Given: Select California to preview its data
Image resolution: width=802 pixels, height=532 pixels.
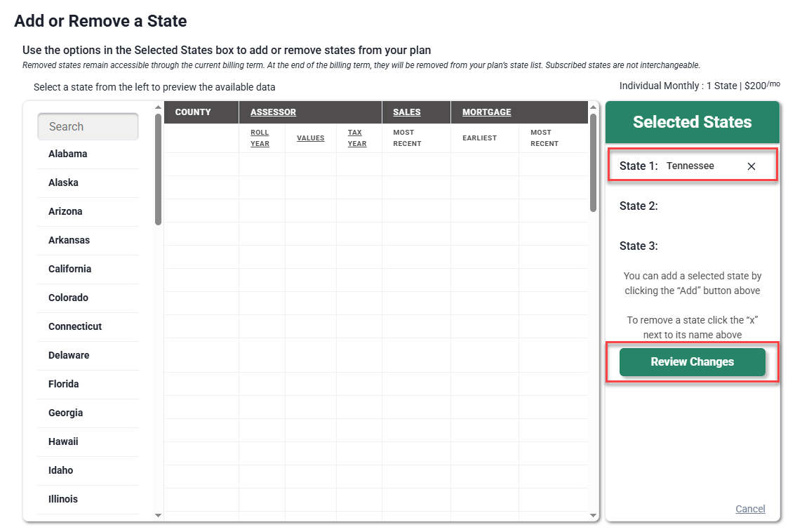Looking at the screenshot, I should click(x=69, y=269).
